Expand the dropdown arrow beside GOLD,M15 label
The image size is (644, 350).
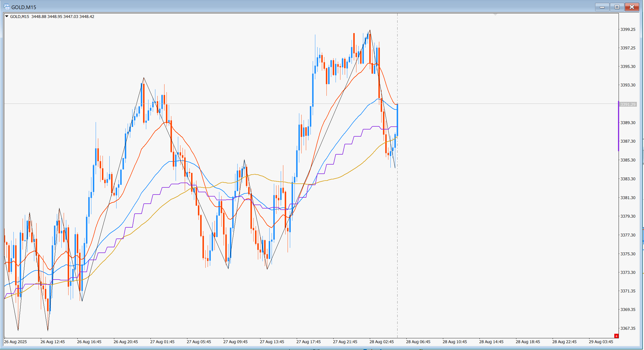[x=7, y=17]
